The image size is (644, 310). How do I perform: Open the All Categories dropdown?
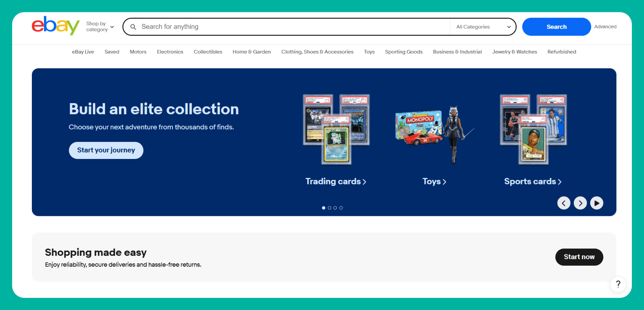click(483, 27)
